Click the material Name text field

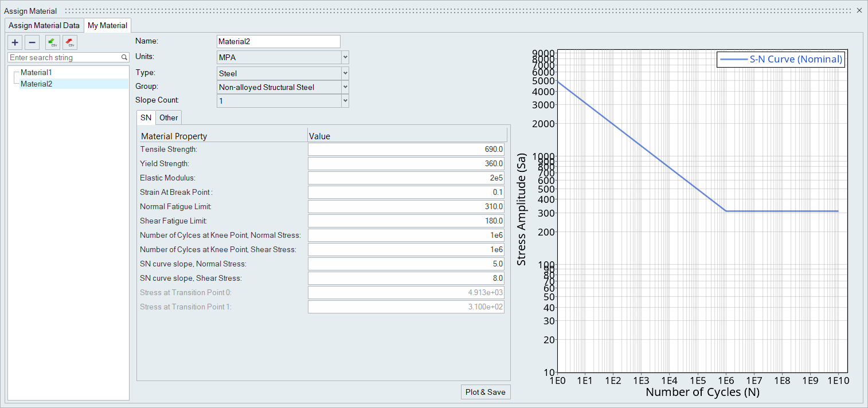tap(278, 41)
